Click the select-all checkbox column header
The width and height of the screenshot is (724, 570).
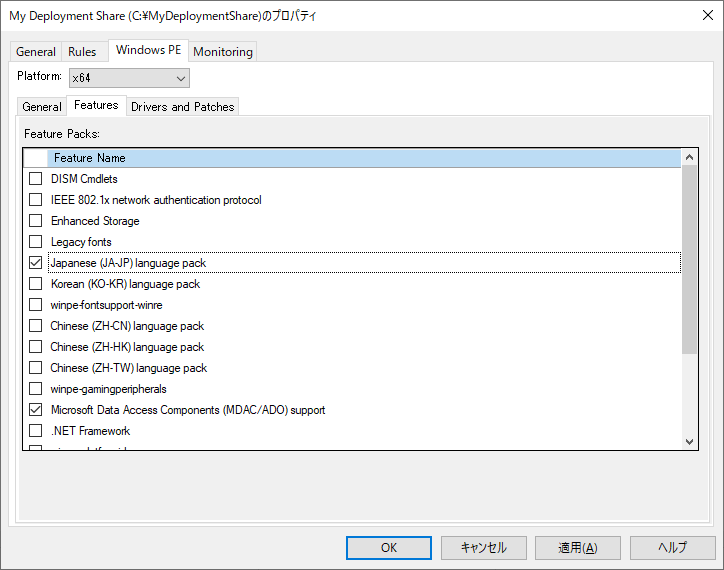(35, 158)
